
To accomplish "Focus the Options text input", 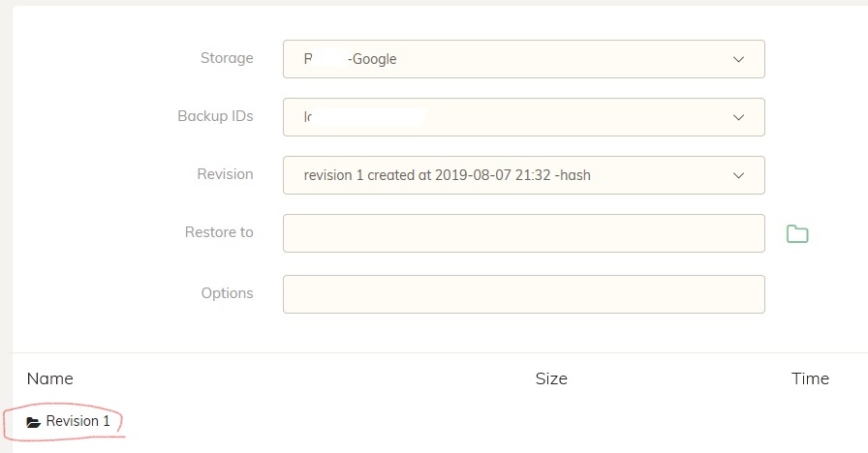I will (x=523, y=294).
